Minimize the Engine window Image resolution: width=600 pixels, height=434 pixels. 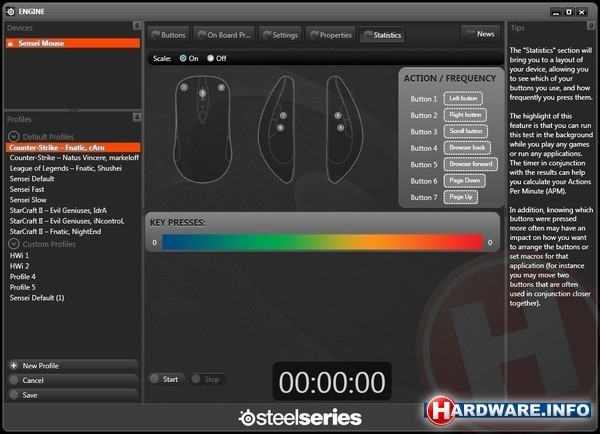tap(556, 12)
